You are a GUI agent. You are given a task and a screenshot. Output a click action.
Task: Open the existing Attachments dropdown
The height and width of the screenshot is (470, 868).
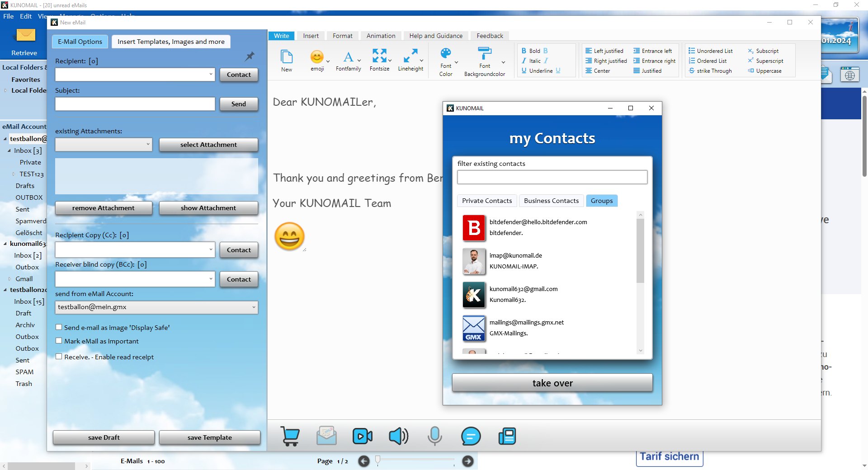click(148, 145)
